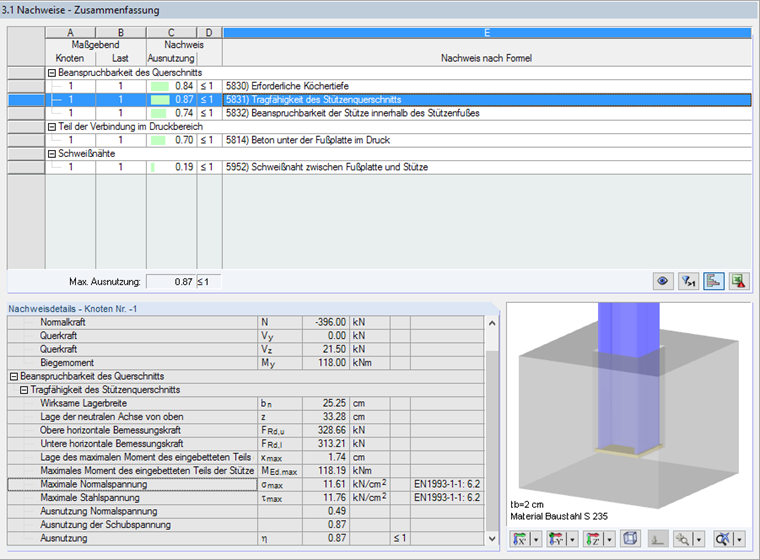Select row 5830 Erforderliche Köchertiefe
Viewport: 760px width, 560px height.
[398, 86]
